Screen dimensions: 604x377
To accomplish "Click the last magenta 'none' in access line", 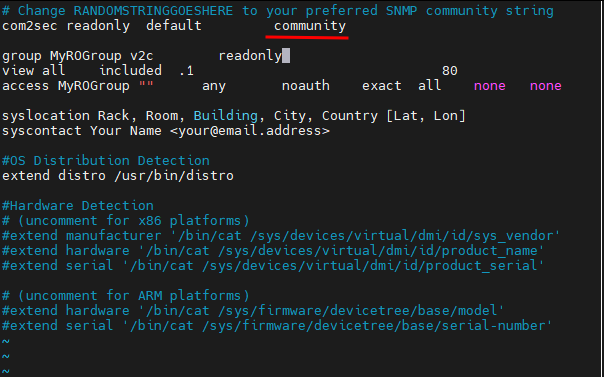I will point(545,85).
